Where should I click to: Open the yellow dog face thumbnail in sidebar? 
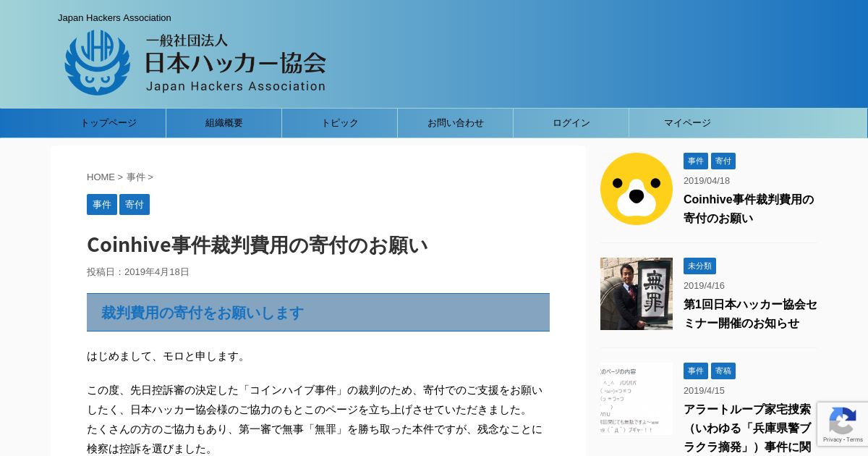coord(637,189)
